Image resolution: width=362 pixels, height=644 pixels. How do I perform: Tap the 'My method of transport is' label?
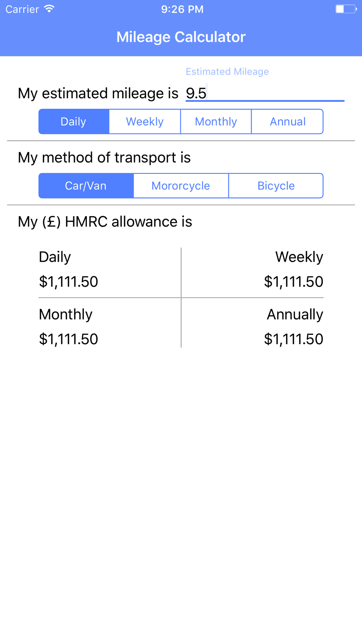tap(104, 158)
